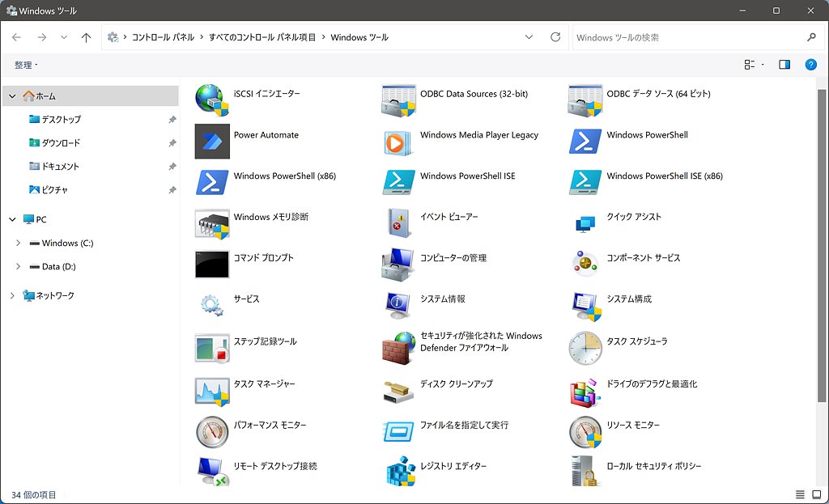Click the vertical scrollbar thumb
This screenshot has width=829, height=504.
click(821, 246)
